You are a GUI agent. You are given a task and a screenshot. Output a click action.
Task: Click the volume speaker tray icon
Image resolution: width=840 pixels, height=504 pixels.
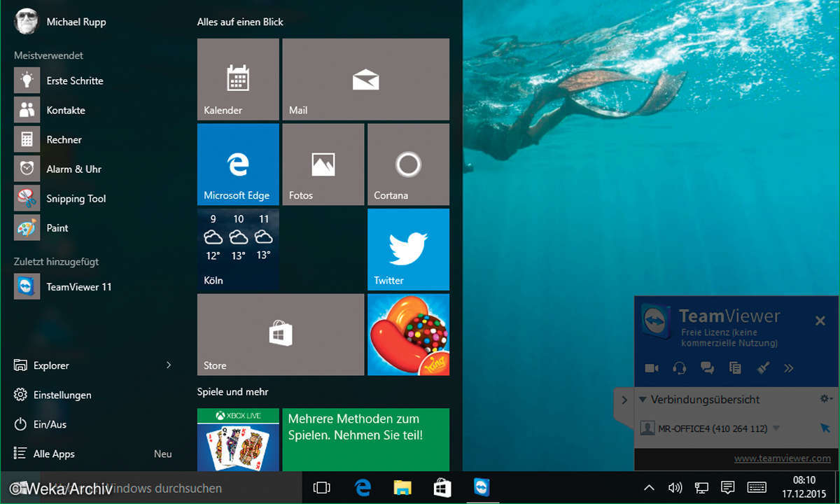675,488
